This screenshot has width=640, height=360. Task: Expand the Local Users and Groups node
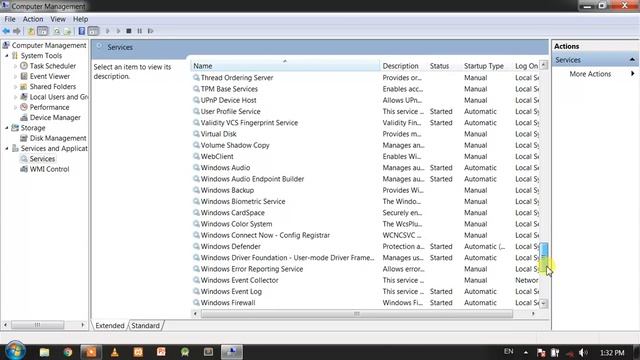click(16, 97)
